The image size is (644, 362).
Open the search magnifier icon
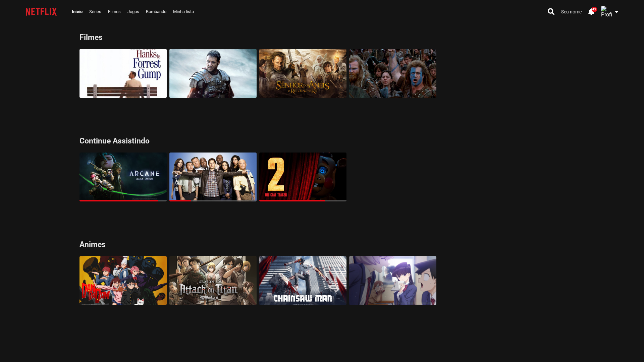551,12
